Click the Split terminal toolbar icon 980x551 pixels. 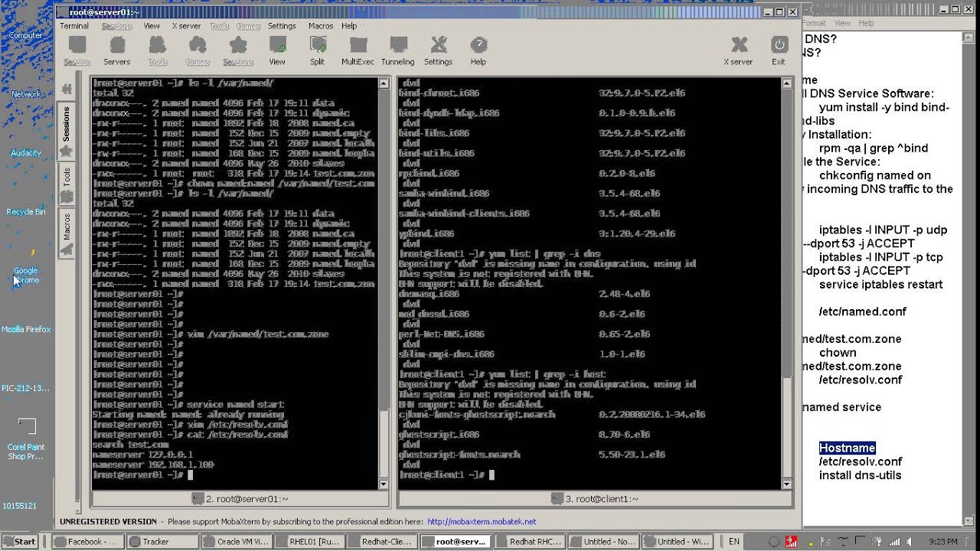coord(317,51)
